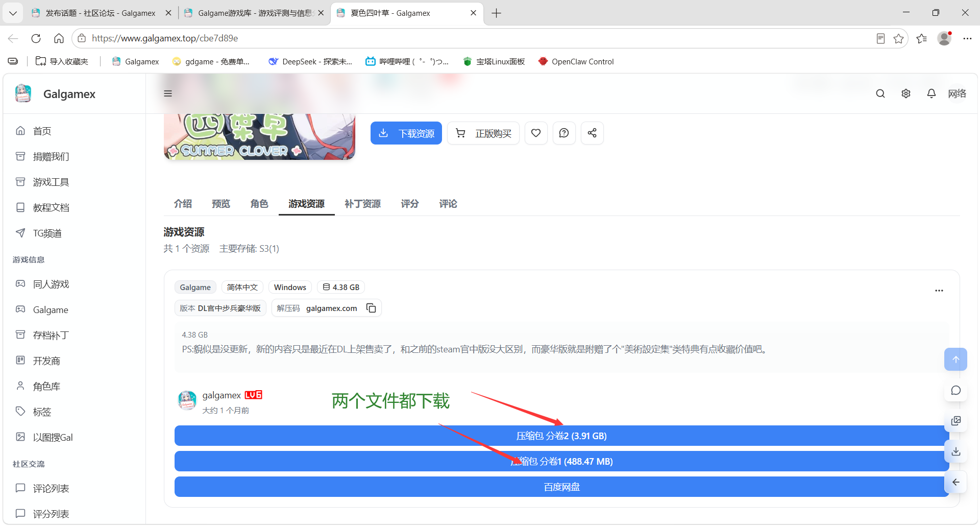The height and width of the screenshot is (526, 980).
Task: Open the OpenClaw Control bookmark
Action: click(576, 62)
